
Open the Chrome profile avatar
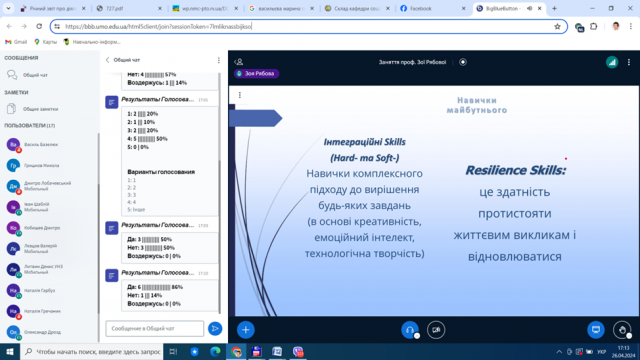[x=616, y=26]
